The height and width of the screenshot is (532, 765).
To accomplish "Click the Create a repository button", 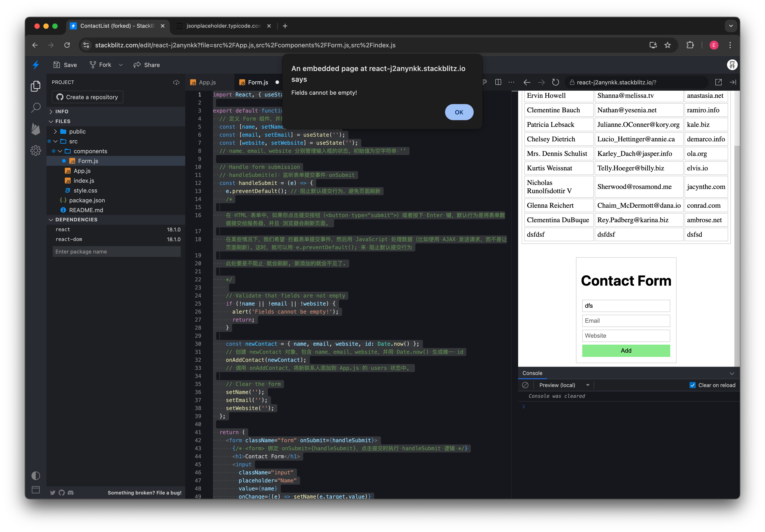I will tap(87, 97).
